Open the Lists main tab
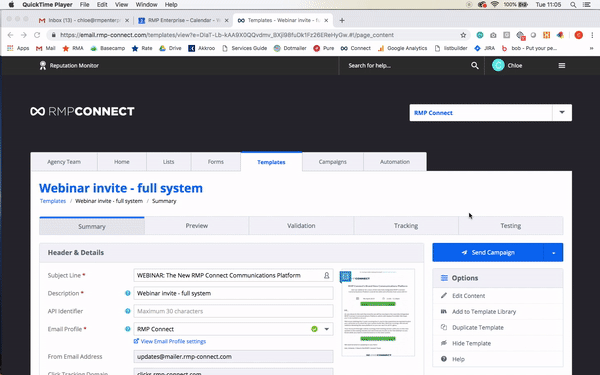 [x=168, y=162]
